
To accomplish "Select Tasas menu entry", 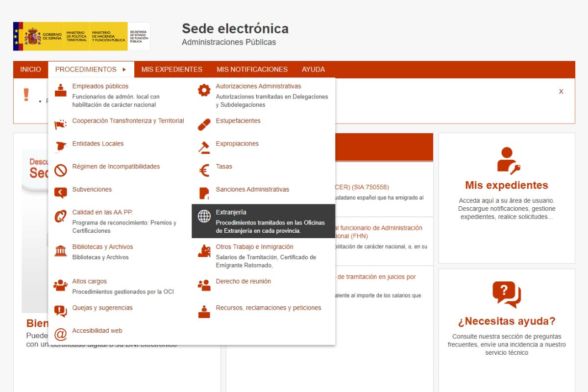I will coord(224,167).
